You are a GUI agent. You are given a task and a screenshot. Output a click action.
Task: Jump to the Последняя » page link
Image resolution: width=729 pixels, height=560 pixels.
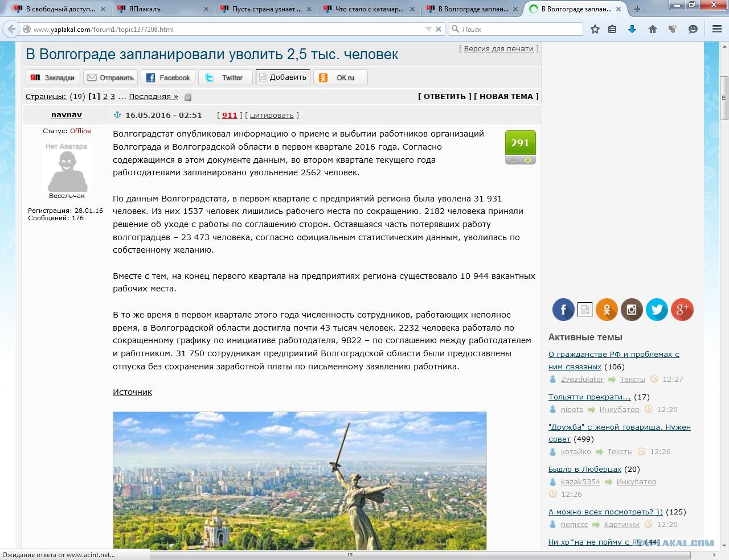tap(153, 97)
